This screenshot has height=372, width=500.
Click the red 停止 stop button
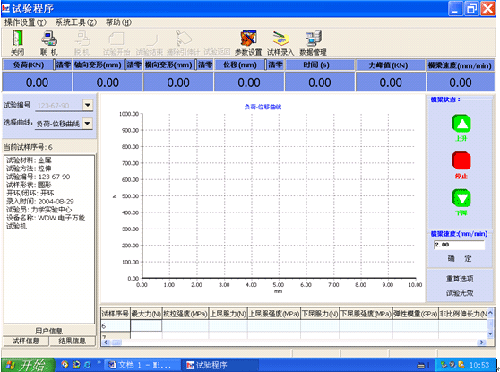pyautogui.click(x=461, y=160)
